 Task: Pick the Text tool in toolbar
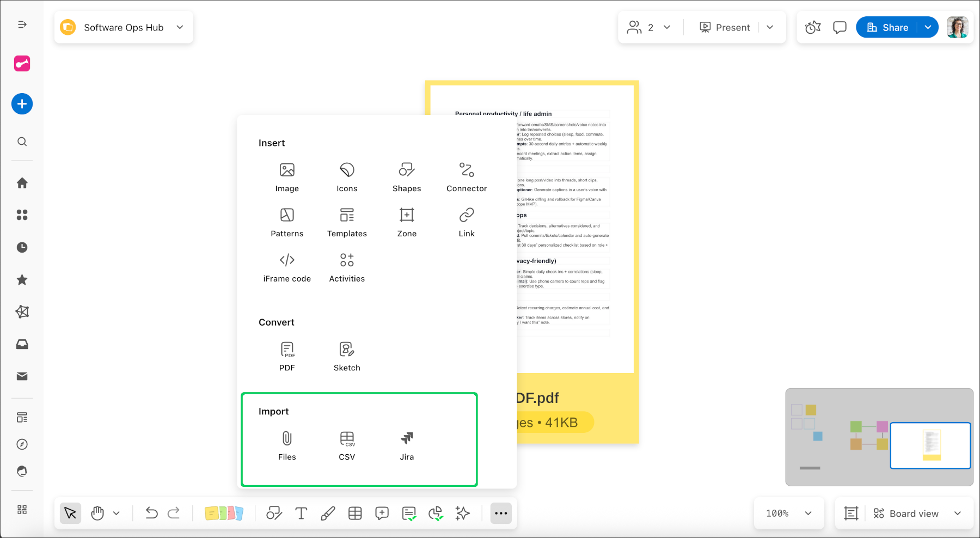click(301, 513)
